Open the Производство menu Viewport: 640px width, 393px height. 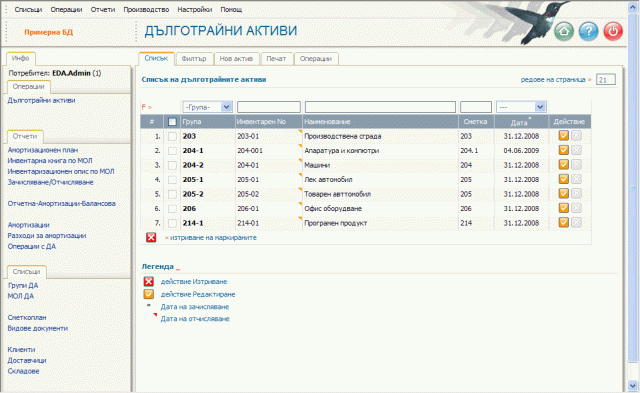[146, 9]
